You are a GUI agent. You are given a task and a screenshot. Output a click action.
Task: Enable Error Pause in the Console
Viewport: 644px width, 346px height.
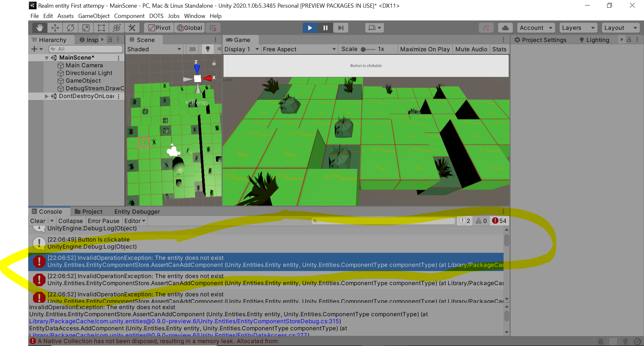104,221
